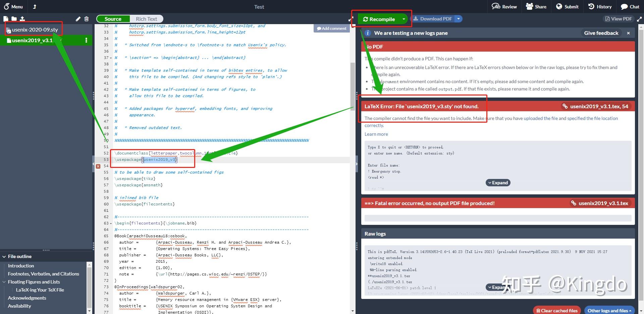Screen dimensions: 644x314
Task: Open the Menu
Action: (x=13, y=6)
